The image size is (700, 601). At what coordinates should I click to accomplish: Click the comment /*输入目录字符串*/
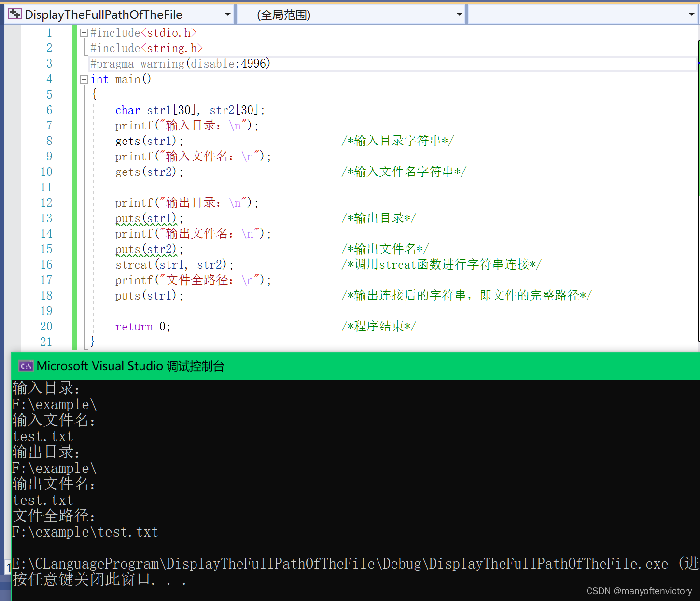[398, 141]
